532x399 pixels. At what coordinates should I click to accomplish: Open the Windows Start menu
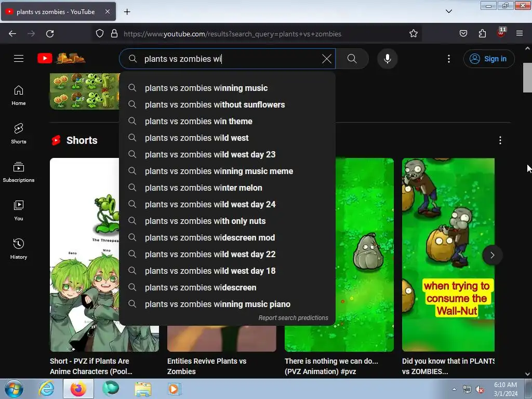pyautogui.click(x=14, y=389)
